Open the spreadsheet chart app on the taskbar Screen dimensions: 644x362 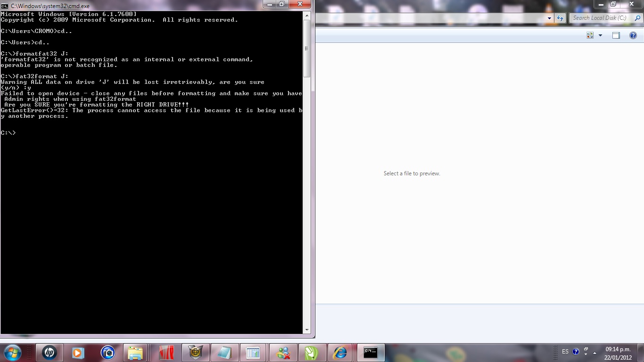[x=254, y=352]
